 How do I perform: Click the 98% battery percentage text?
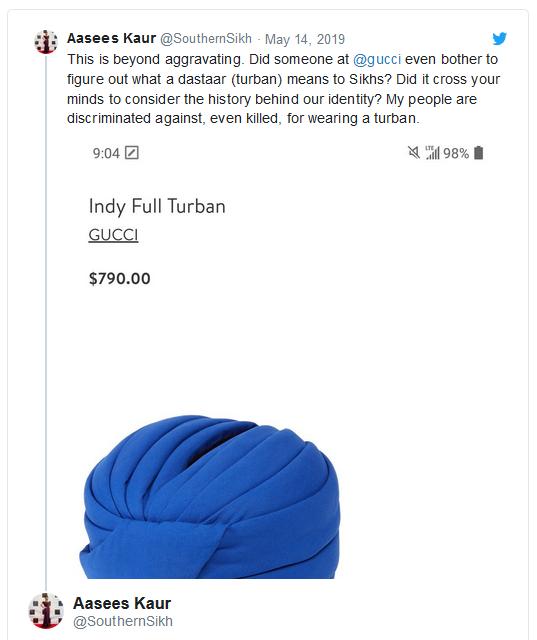pyautogui.click(x=456, y=153)
